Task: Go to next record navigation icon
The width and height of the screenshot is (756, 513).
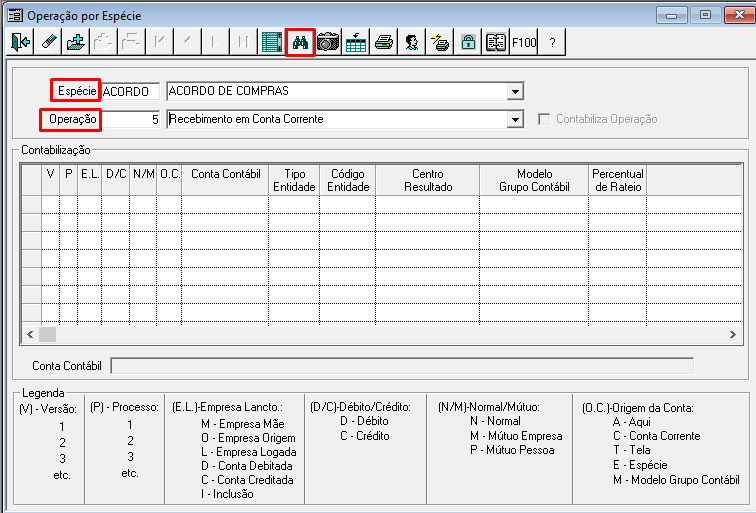Action: click(215, 42)
